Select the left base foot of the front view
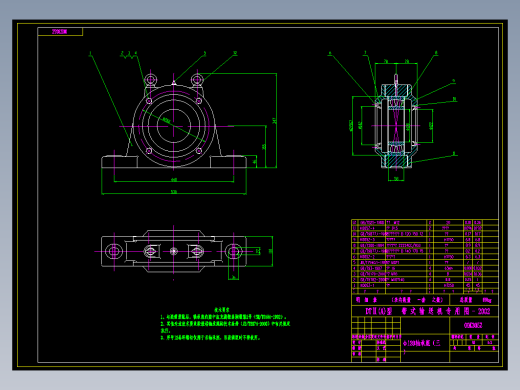 [119, 162]
